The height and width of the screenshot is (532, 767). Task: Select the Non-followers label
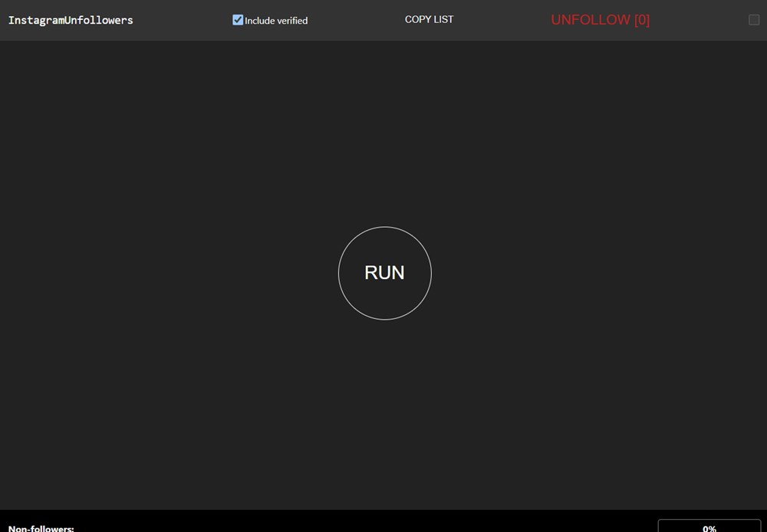(x=41, y=527)
